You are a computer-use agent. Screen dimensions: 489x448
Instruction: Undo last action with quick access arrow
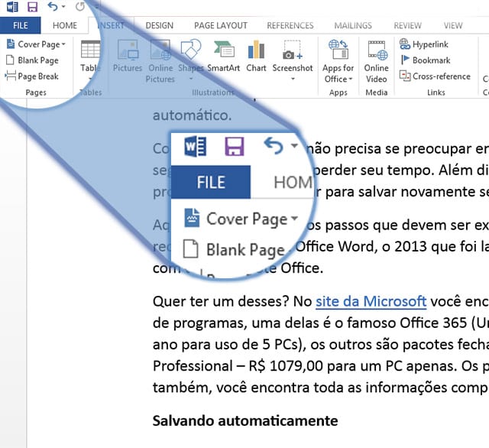pos(53,6)
